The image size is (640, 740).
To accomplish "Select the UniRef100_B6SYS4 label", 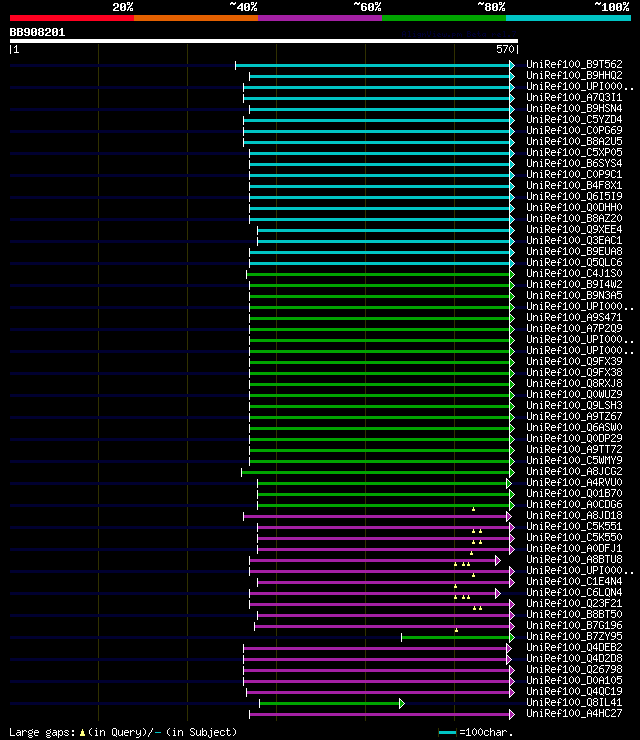I will [x=574, y=163].
